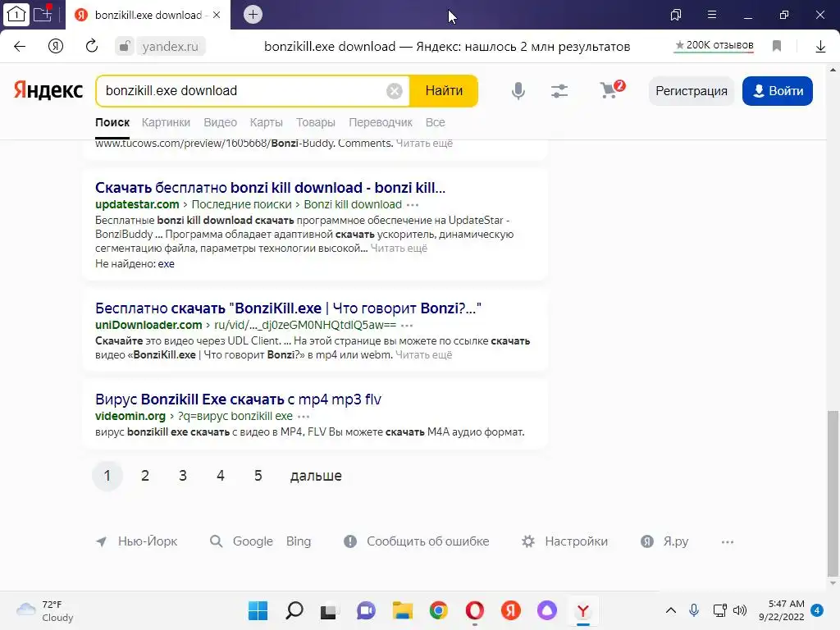Expand Читать ещё in uniDownloader snippet
The height and width of the screenshot is (630, 840).
(x=424, y=354)
